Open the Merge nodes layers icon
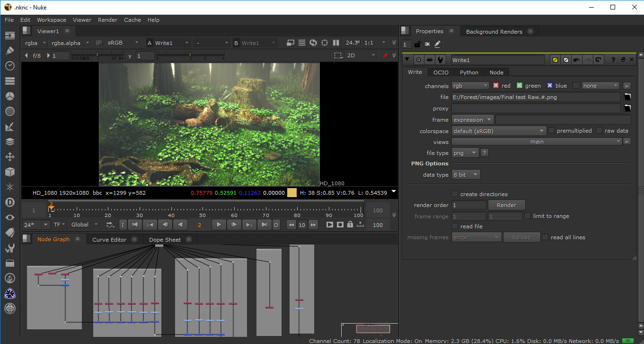Screen dimensions: 644x344 pyautogui.click(x=9, y=142)
